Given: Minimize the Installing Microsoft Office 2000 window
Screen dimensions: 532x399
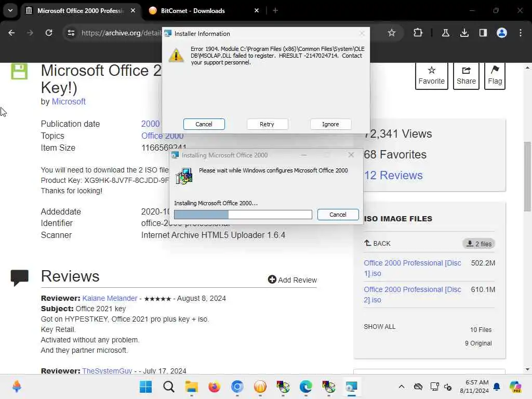Looking at the screenshot, I should tap(303, 155).
